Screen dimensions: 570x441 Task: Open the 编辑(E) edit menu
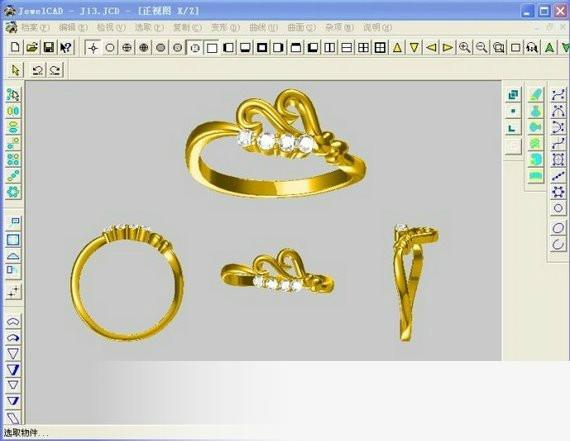click(73, 27)
